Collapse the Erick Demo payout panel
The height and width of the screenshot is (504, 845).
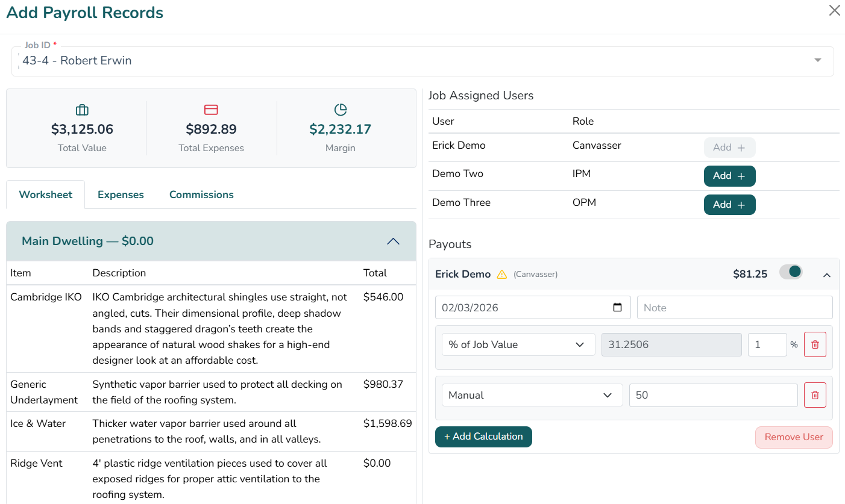tap(827, 275)
